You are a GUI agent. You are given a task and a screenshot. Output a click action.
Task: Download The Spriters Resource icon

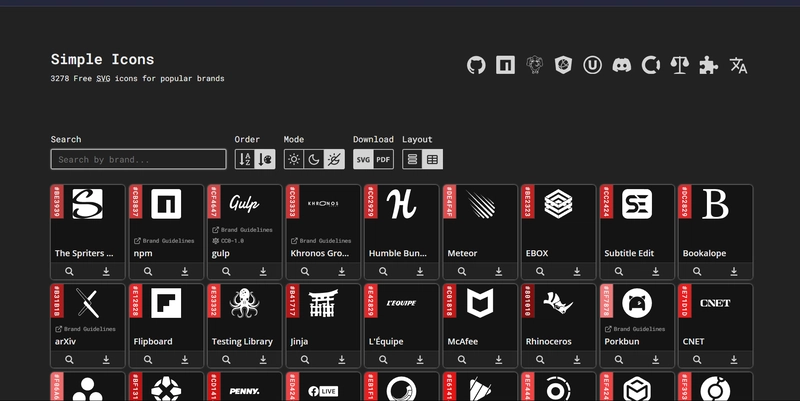pos(106,271)
